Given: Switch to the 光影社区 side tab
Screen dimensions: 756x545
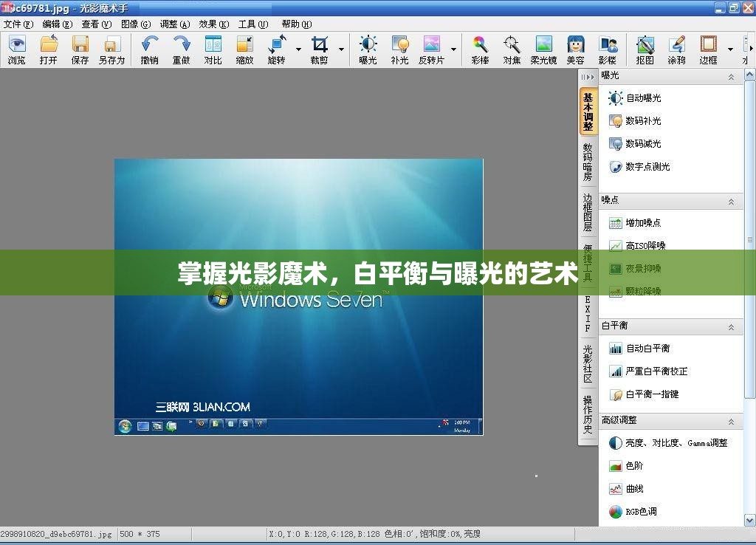Looking at the screenshot, I should (x=588, y=364).
